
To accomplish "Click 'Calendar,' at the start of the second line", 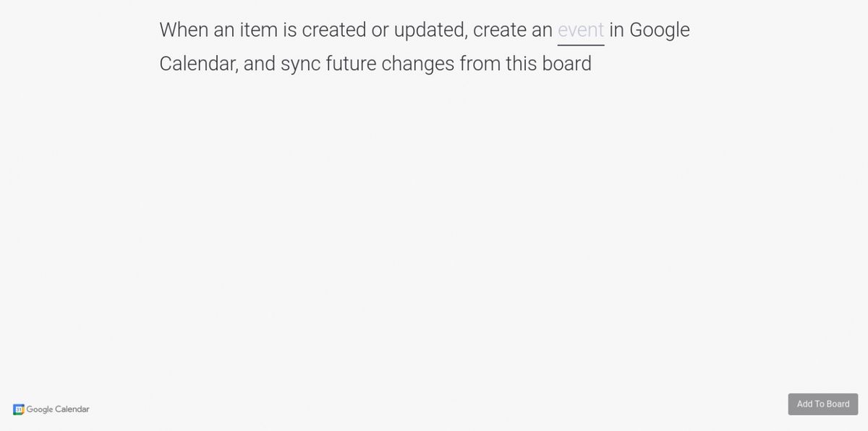I will click(x=199, y=64).
